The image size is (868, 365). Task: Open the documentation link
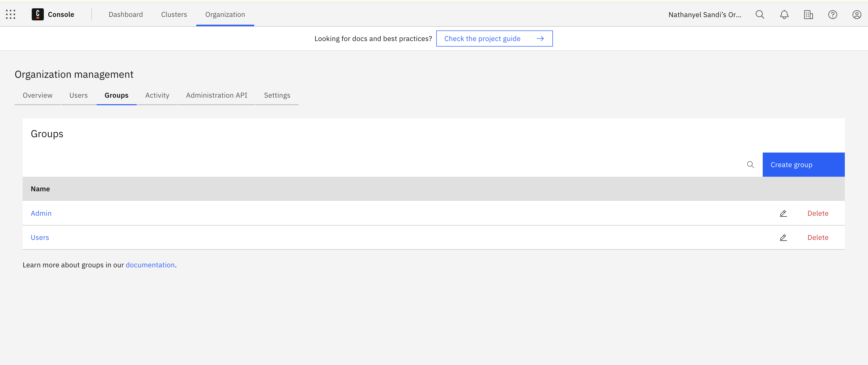(x=150, y=264)
